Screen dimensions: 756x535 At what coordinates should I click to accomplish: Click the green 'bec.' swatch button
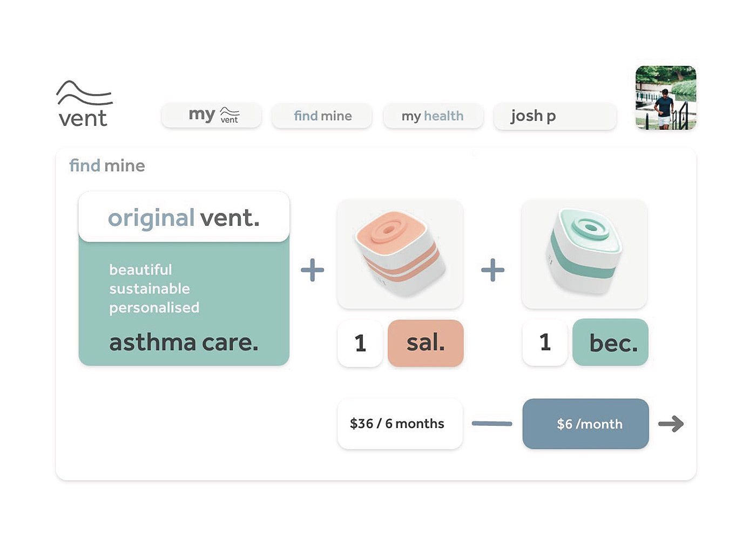[x=611, y=342]
